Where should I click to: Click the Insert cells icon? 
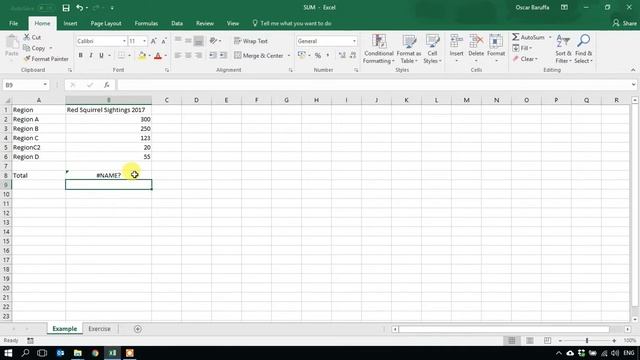click(x=456, y=41)
